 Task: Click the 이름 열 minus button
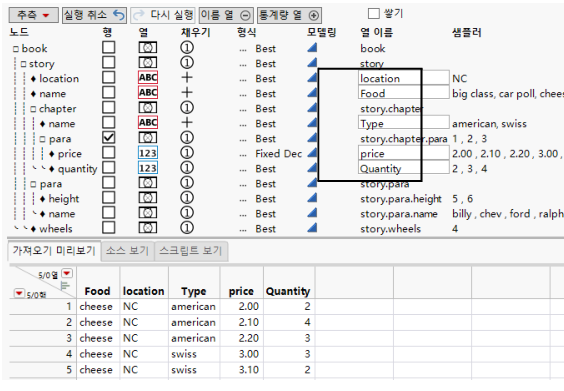(226, 15)
